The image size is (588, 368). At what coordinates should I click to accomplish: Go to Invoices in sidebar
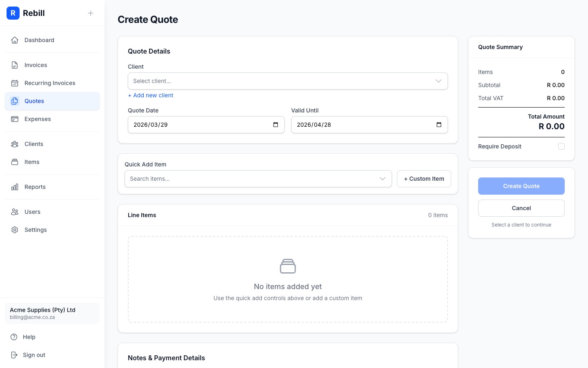pyautogui.click(x=36, y=65)
